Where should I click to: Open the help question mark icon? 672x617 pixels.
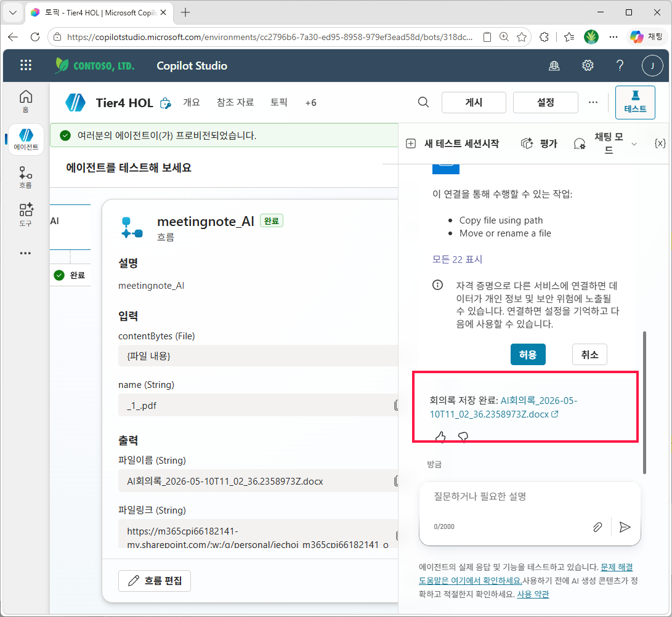point(620,65)
